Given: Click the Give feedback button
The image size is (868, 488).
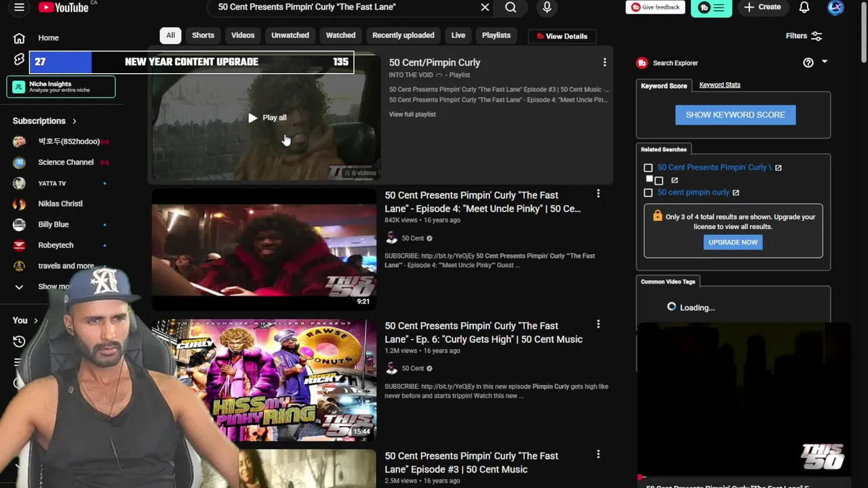Looking at the screenshot, I should tap(655, 7).
